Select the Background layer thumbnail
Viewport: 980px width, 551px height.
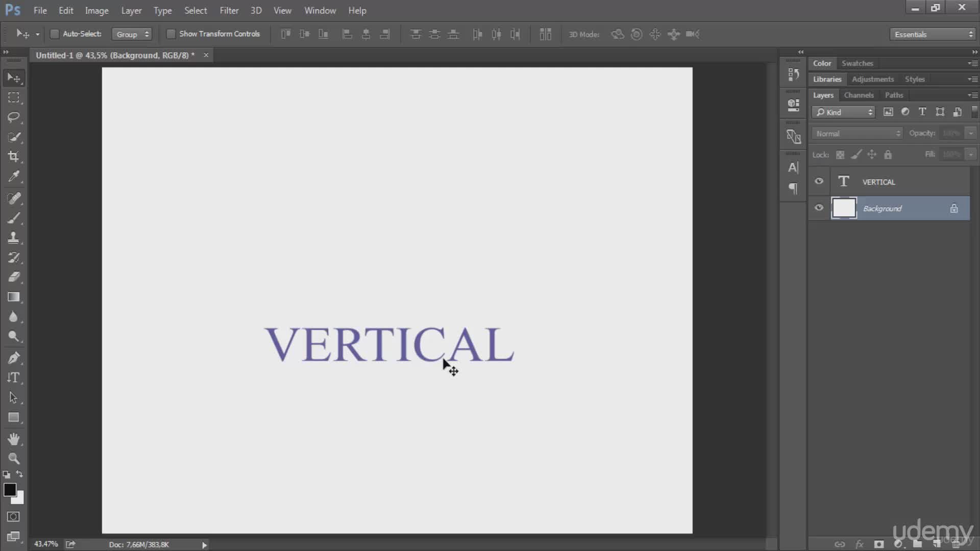point(844,208)
